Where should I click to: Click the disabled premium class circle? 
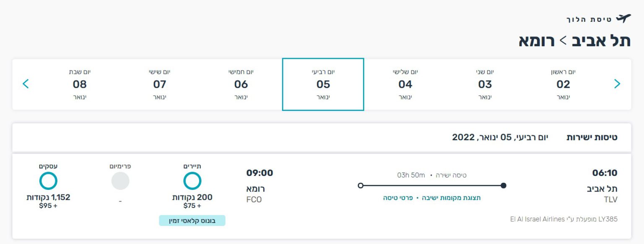[120, 181]
